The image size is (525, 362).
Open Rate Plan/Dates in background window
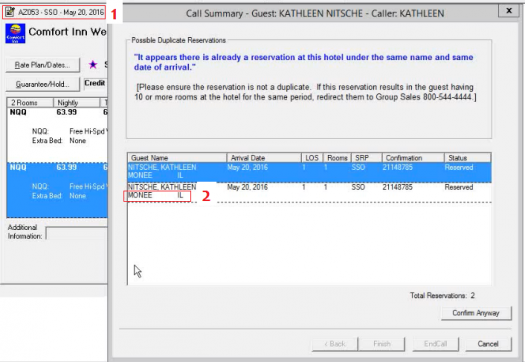coord(43,65)
